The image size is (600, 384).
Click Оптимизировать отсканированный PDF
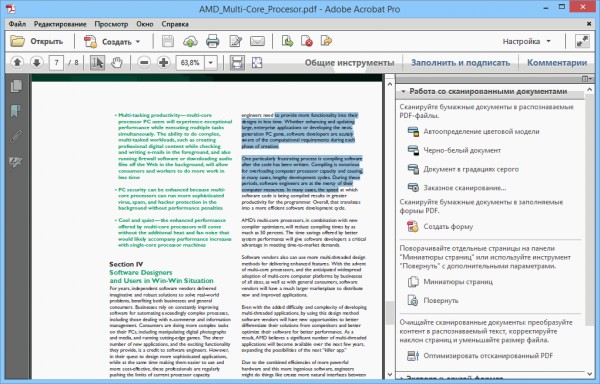pos(488,356)
